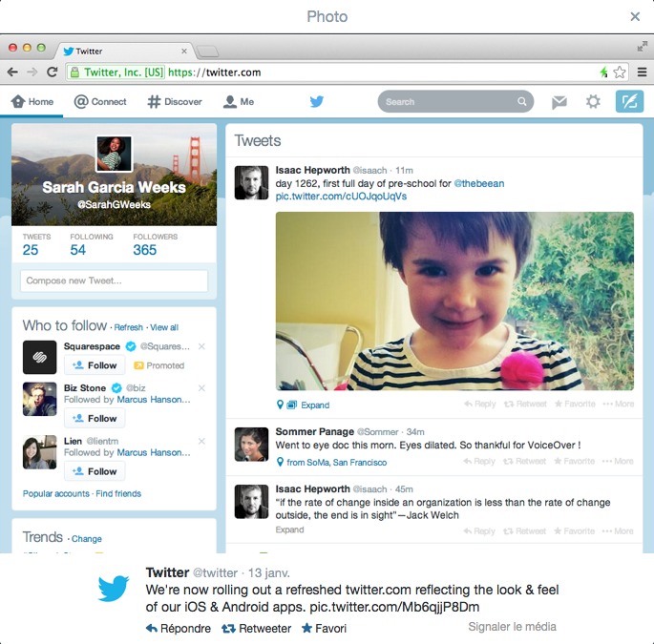Screen dimensions: 654x644
Task: Open More menu on day 1262 tweet
Action: click(x=619, y=404)
